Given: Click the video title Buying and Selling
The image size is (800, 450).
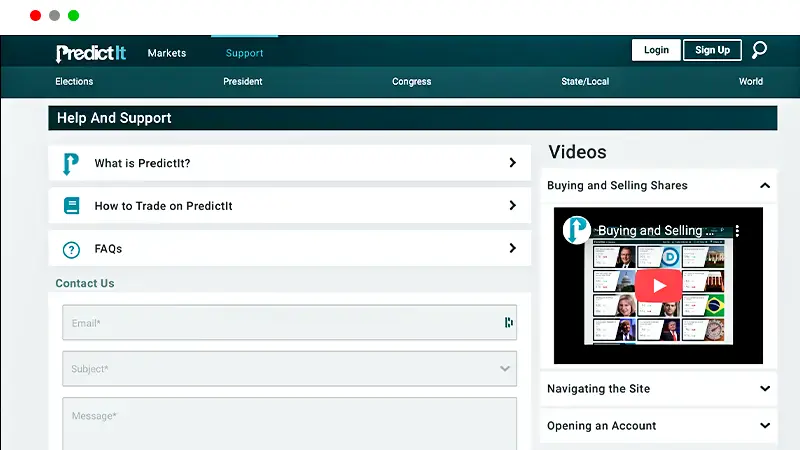Looking at the screenshot, I should pyautogui.click(x=656, y=231).
